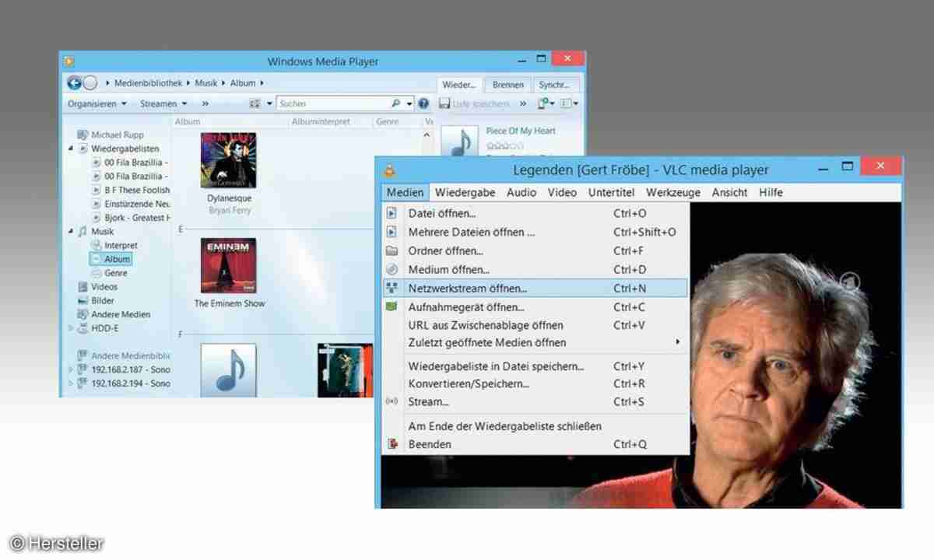The image size is (934, 560).
Task: Open the Video menu in VLC
Action: click(x=562, y=192)
